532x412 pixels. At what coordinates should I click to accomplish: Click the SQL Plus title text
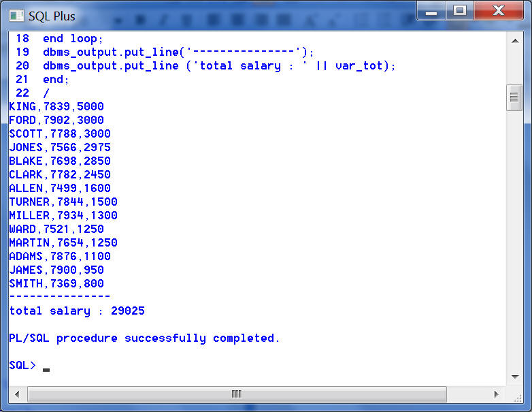coord(52,16)
